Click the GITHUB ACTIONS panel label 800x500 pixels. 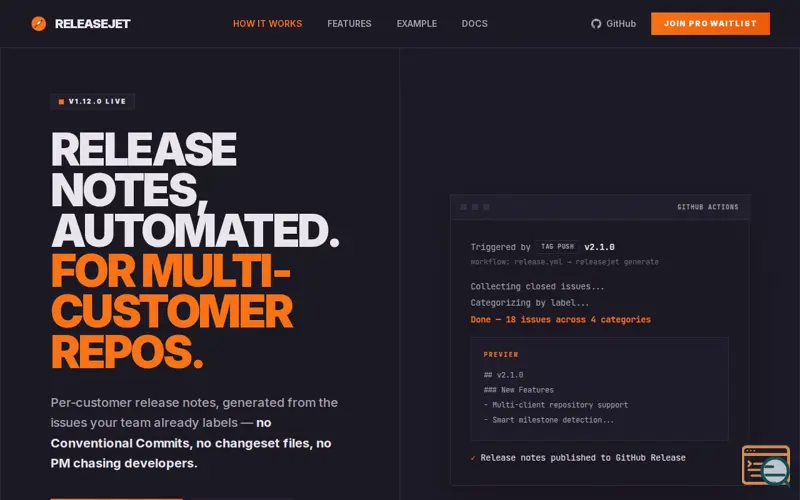point(708,207)
